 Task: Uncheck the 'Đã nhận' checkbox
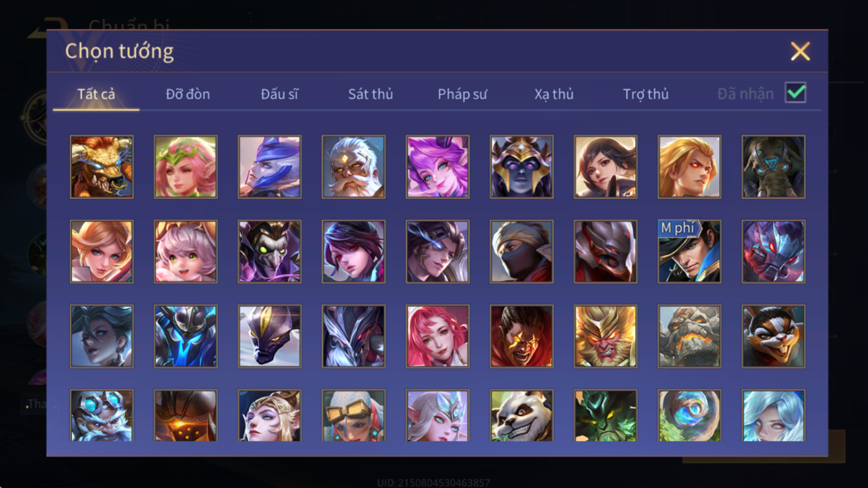795,93
